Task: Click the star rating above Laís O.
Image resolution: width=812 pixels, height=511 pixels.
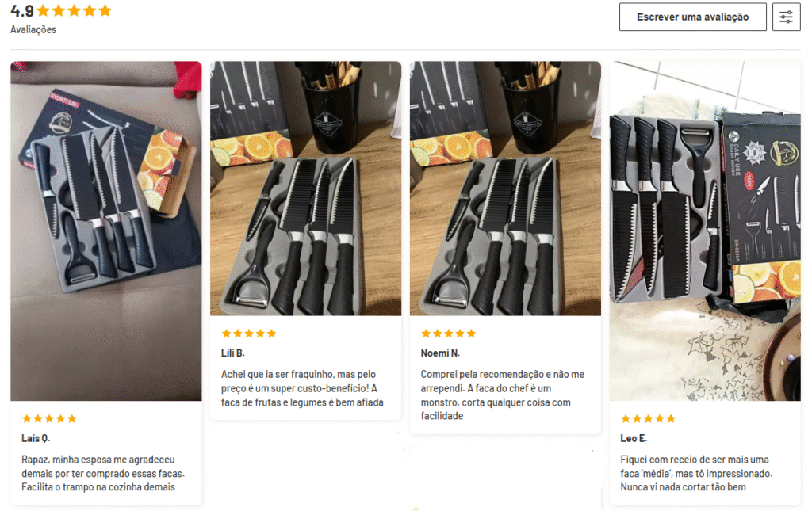Action: [49, 418]
